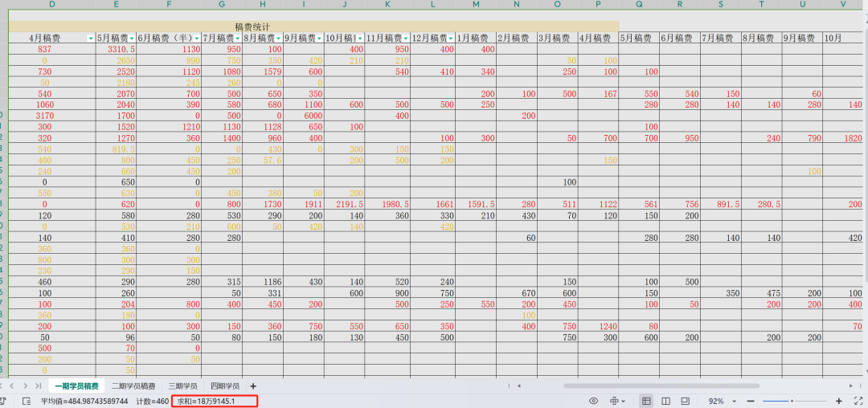Viewport: 868px width, 408px height.
Task: Click status bar icon left of 平均值
Action: click(26, 401)
